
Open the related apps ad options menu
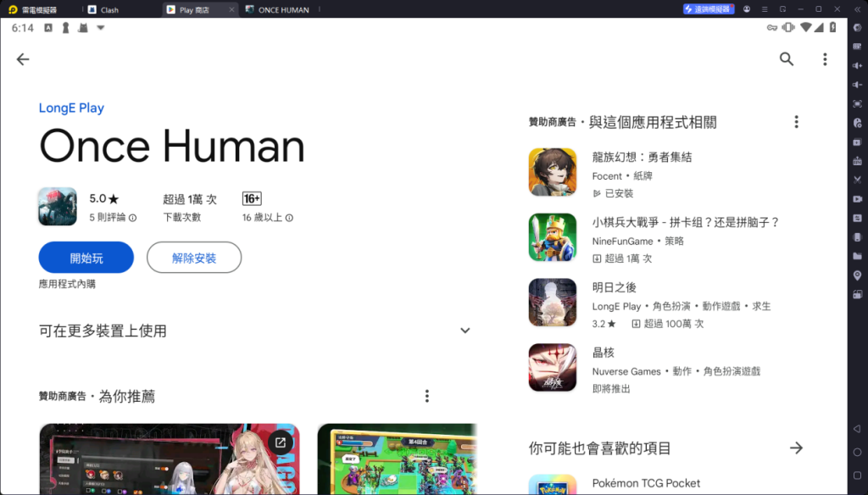[x=796, y=122]
